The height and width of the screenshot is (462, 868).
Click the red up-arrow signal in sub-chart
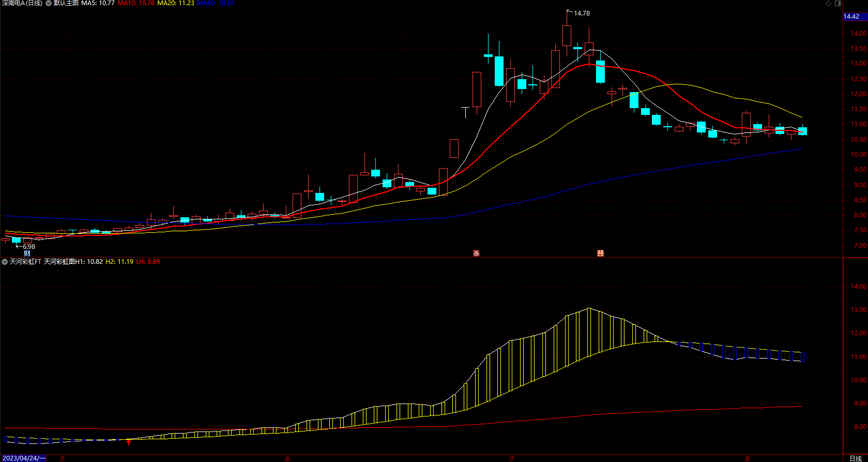coord(129,442)
